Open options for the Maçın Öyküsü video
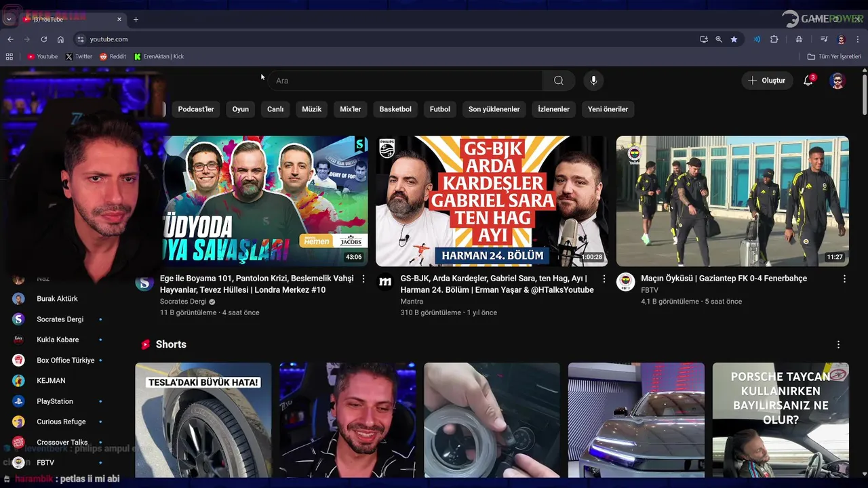 pos(844,279)
